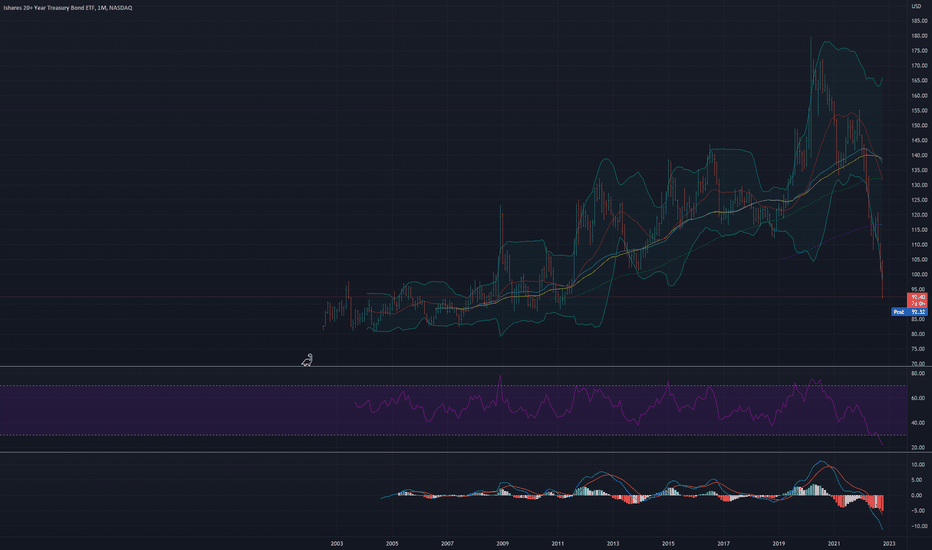Image resolution: width=932 pixels, height=550 pixels.
Task: Click the USD currency label on price axis
Action: coord(916,6)
